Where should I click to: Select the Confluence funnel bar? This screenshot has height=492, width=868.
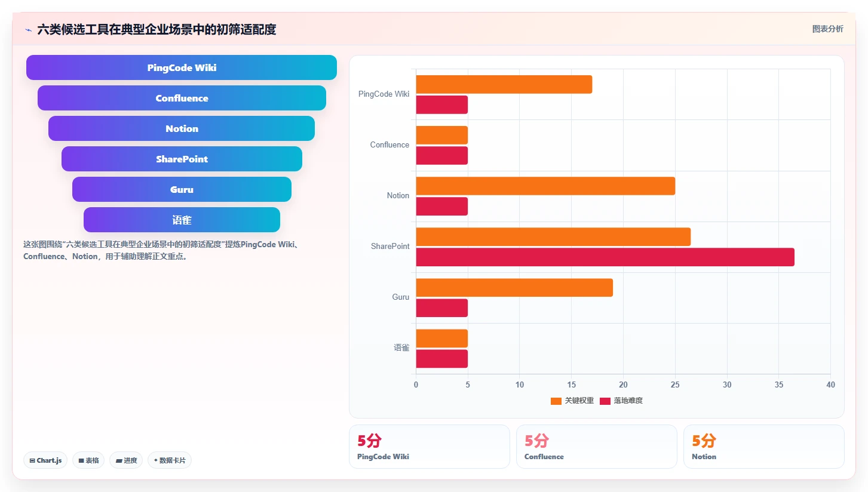click(182, 98)
